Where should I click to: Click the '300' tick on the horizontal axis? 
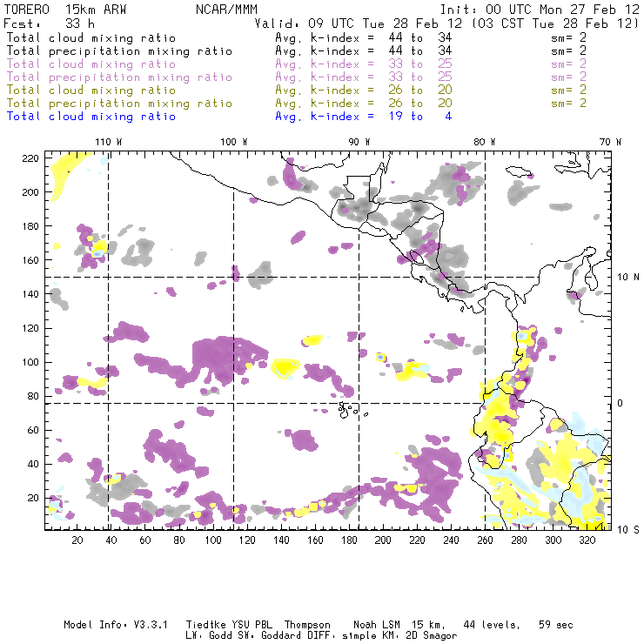click(x=553, y=540)
